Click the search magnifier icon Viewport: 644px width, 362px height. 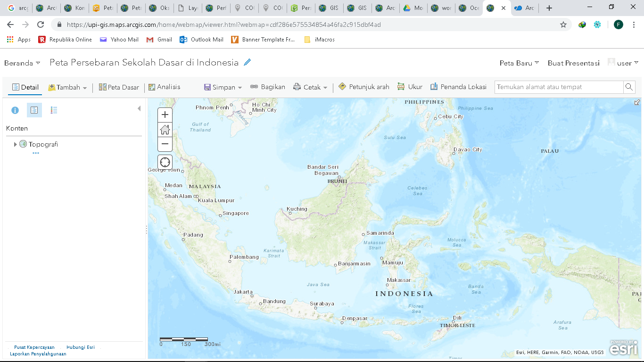(x=629, y=87)
